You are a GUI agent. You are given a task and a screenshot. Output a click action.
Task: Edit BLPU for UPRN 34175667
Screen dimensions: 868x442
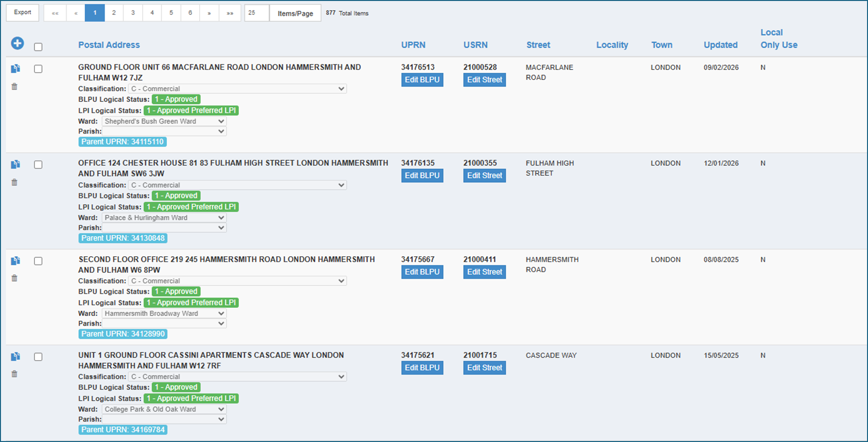pos(422,272)
